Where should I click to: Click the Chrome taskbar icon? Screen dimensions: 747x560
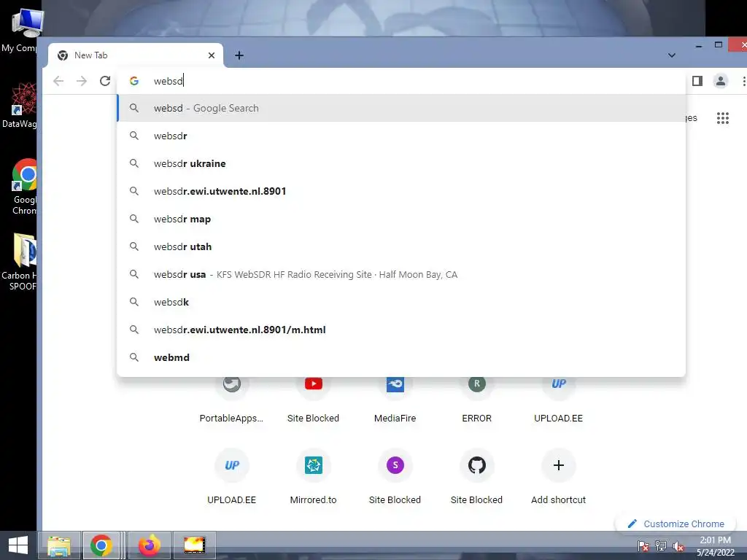101,545
